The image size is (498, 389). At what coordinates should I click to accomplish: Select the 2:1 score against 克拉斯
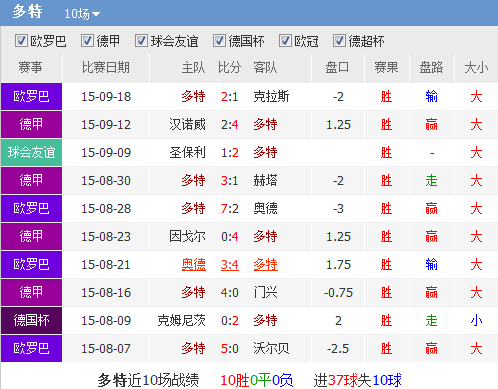coord(230,97)
